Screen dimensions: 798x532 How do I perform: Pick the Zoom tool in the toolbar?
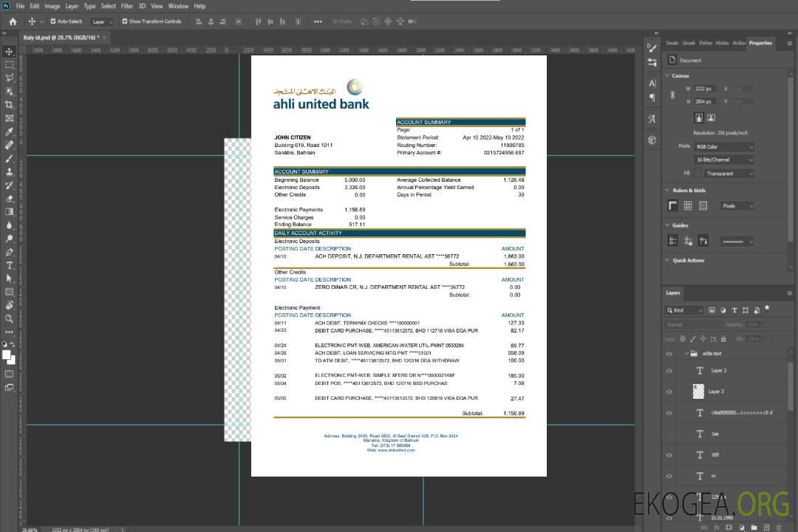click(x=10, y=318)
